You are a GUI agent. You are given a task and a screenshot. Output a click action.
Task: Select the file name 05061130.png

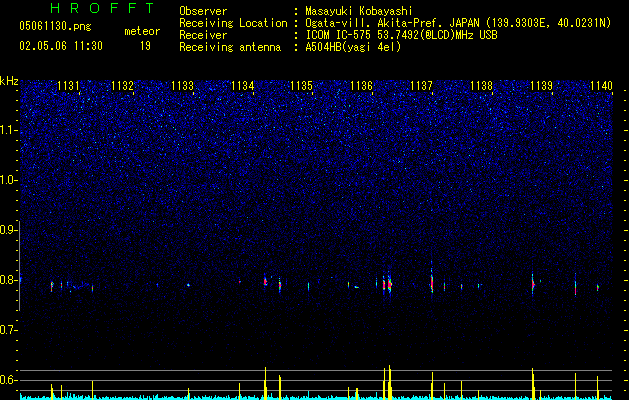55,27
